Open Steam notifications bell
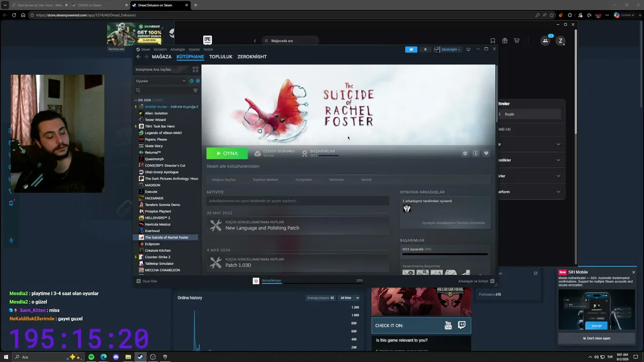The height and width of the screenshot is (362, 644). (425, 49)
